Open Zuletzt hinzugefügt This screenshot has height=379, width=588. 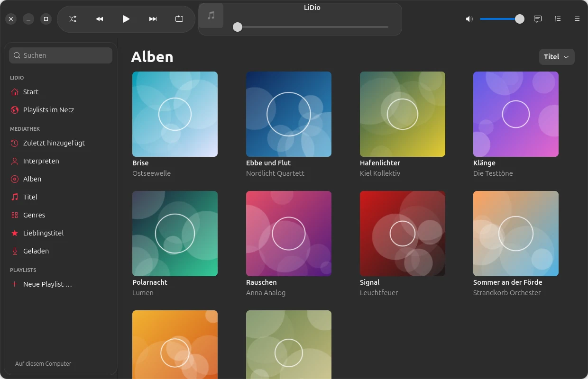point(61,143)
